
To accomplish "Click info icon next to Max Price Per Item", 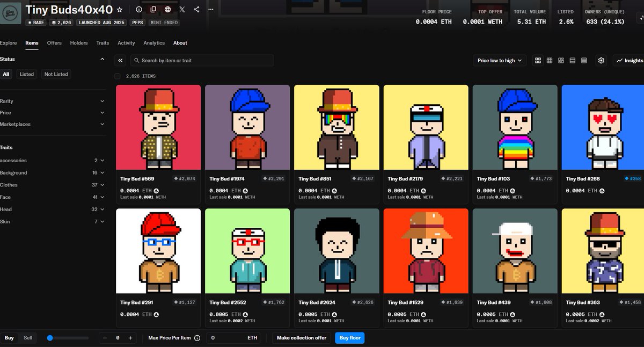I will 197,338.
